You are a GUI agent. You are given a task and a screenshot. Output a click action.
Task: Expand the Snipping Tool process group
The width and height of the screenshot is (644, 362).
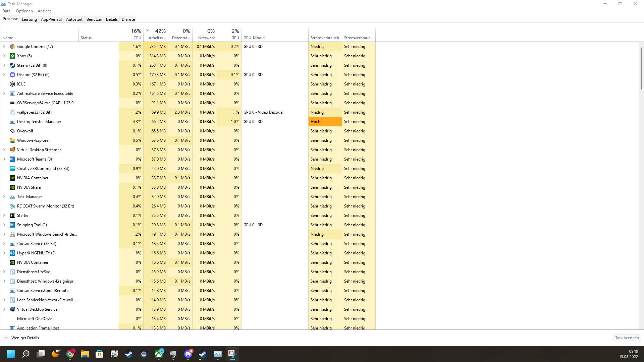[x=4, y=225]
